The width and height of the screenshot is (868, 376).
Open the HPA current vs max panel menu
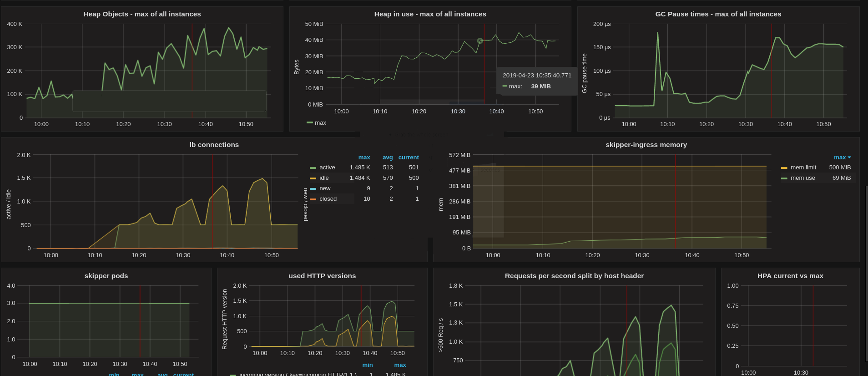(x=790, y=276)
